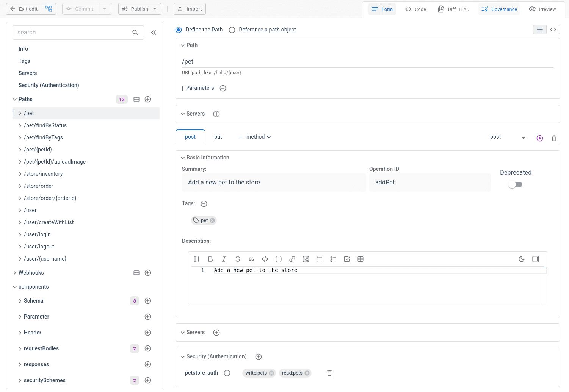
Task: Open the Governance tab
Action: [499, 9]
